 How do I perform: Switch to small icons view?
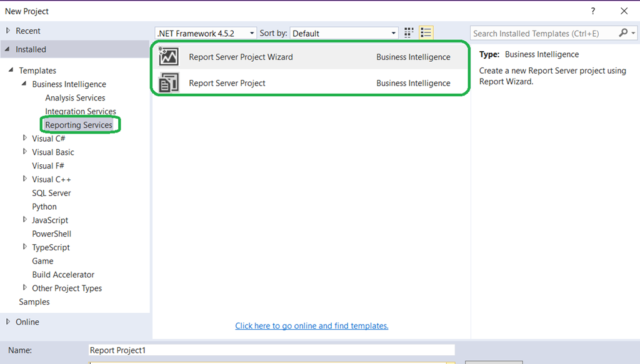(x=409, y=33)
